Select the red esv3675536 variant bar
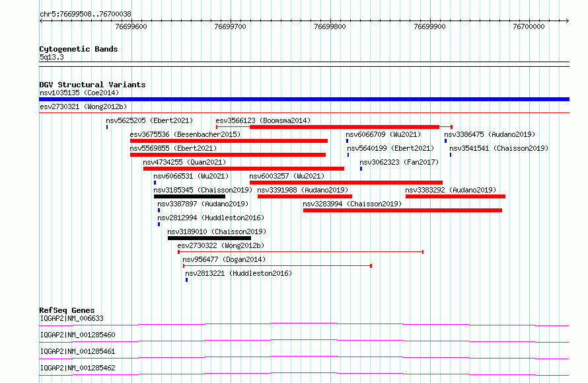588x383 pixels. tap(229, 141)
